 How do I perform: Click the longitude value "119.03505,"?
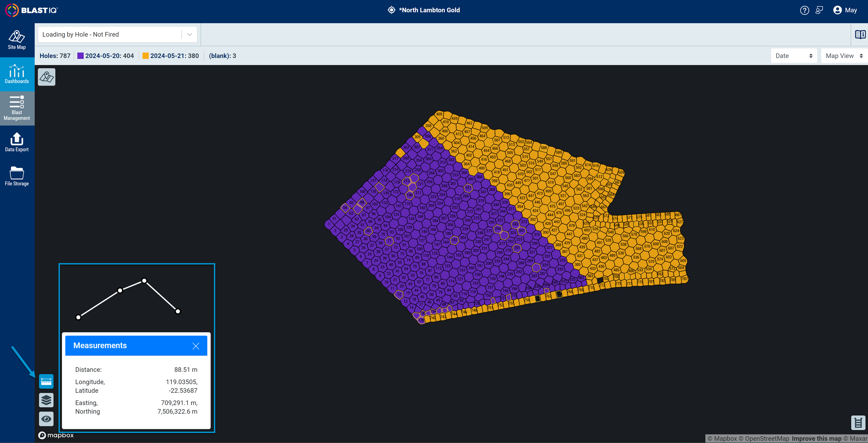coord(182,382)
